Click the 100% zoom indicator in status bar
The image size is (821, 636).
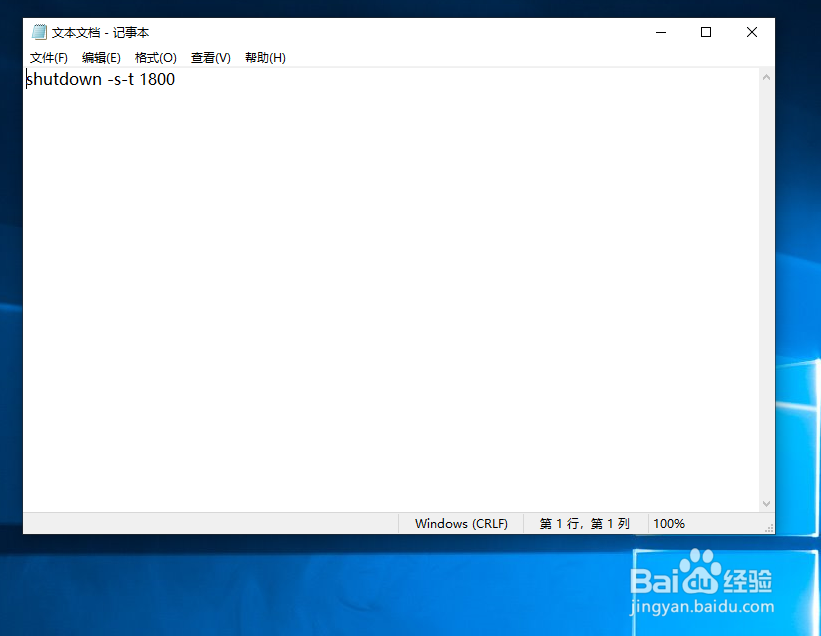[x=669, y=523]
